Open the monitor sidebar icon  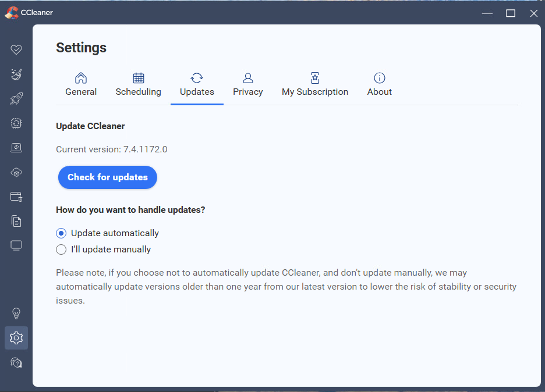[16, 245]
